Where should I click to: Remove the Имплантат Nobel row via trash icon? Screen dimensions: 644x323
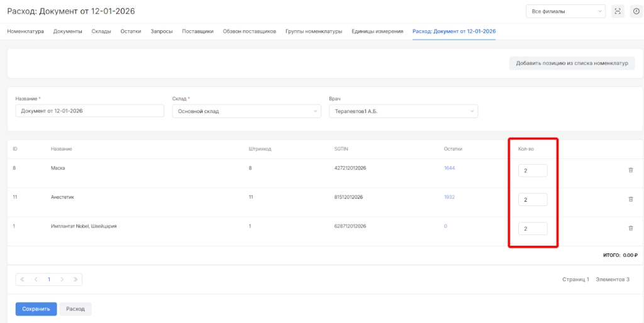point(631,228)
